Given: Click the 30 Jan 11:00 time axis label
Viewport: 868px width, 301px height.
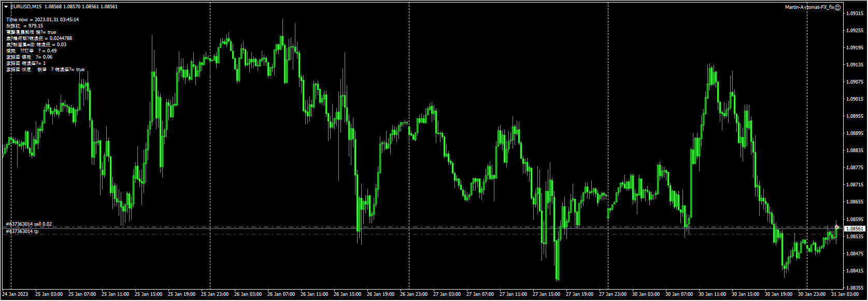Looking at the screenshot, I should (713, 294).
